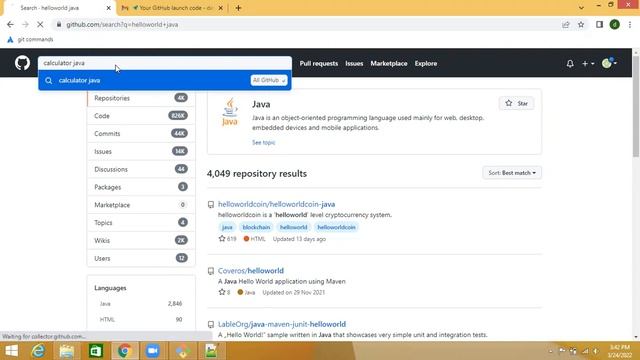Stop loading the page

(x=40, y=24)
